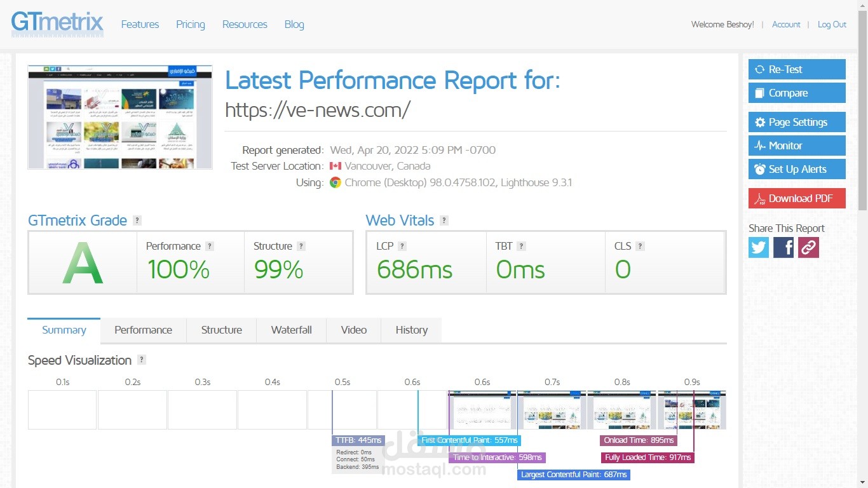This screenshot has height=488, width=868.
Task: Click the Compare button
Action: coord(797,93)
